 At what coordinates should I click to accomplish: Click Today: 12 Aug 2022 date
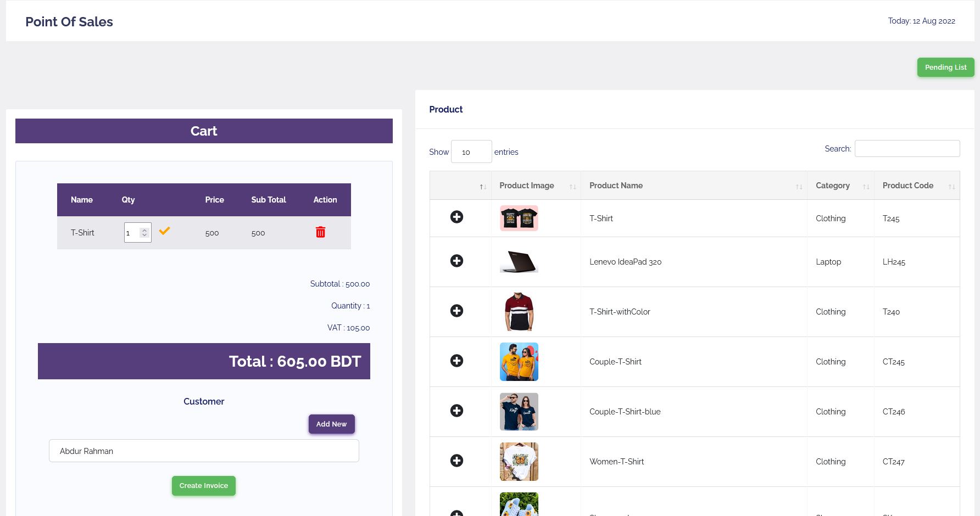(921, 21)
